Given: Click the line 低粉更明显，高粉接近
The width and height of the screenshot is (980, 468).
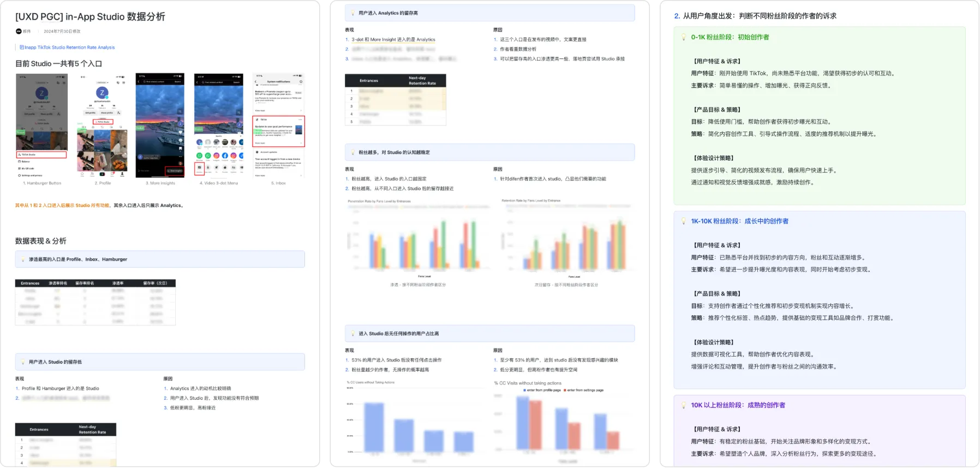Looking at the screenshot, I should point(193,408).
